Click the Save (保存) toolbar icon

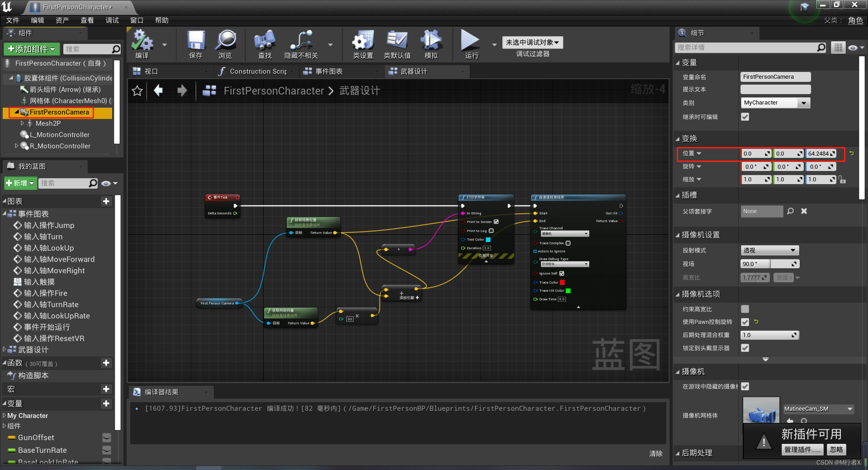click(196, 40)
